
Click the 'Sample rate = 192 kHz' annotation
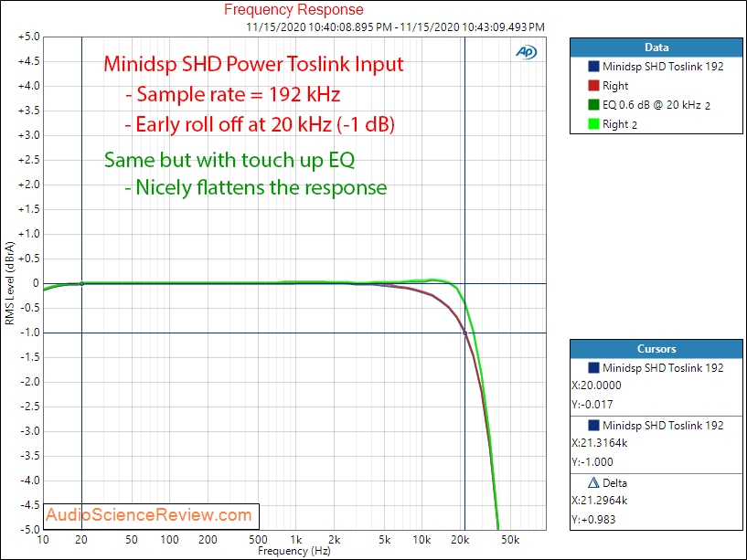point(232,94)
